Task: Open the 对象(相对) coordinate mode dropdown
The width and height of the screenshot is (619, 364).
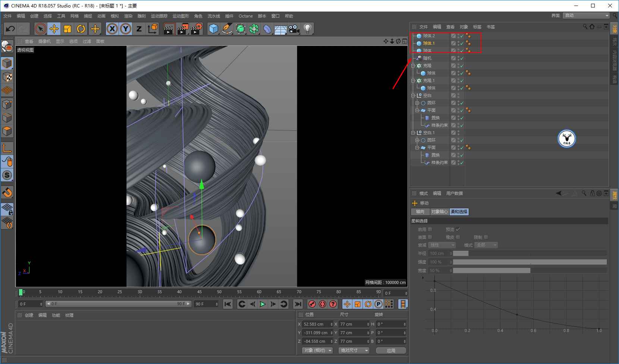Action: click(x=317, y=351)
